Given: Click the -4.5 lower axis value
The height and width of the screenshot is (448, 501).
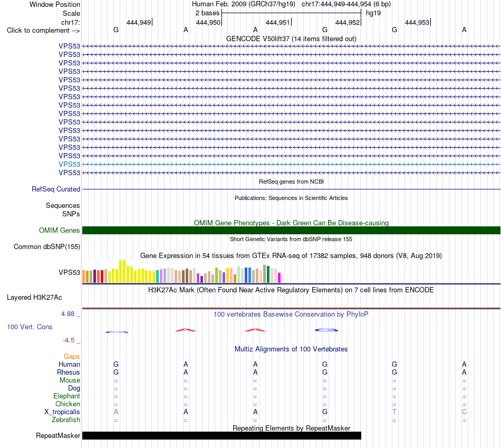Looking at the screenshot, I should 69,340.
